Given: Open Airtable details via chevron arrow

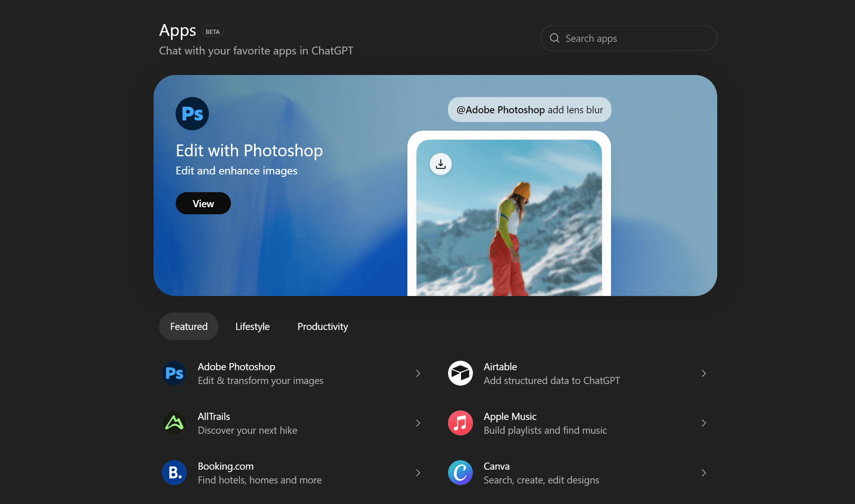Looking at the screenshot, I should tap(704, 373).
